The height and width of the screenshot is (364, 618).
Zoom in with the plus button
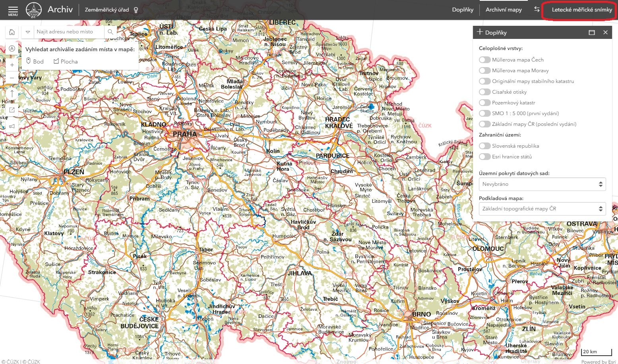point(12,65)
